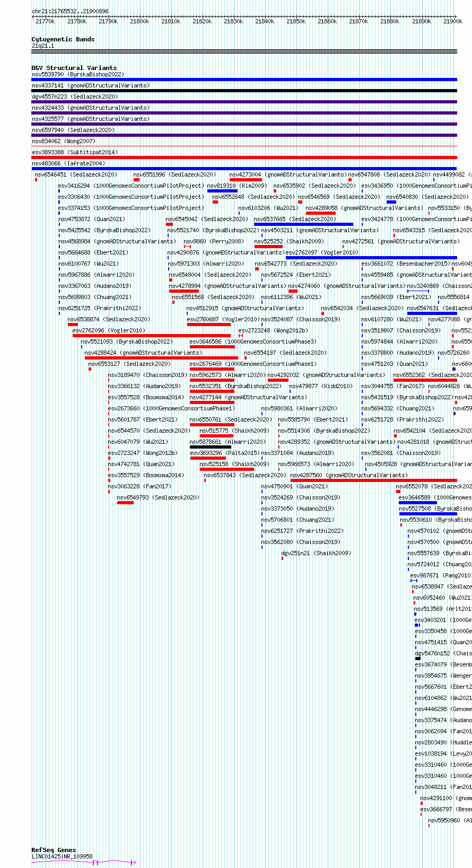This screenshot has width=472, height=868.
Task: Open esv3693296 (Palta2015) variant
Action: tap(225, 453)
